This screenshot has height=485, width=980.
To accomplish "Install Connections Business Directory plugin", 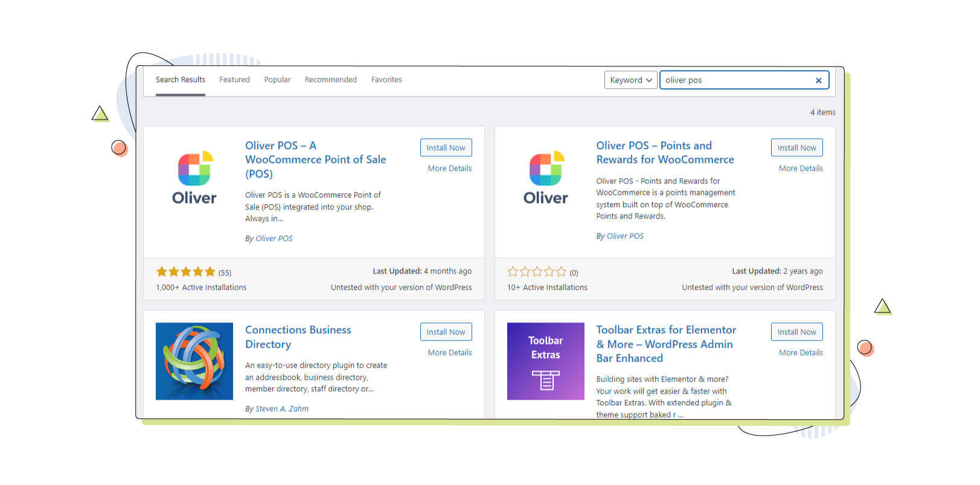I will 446,332.
